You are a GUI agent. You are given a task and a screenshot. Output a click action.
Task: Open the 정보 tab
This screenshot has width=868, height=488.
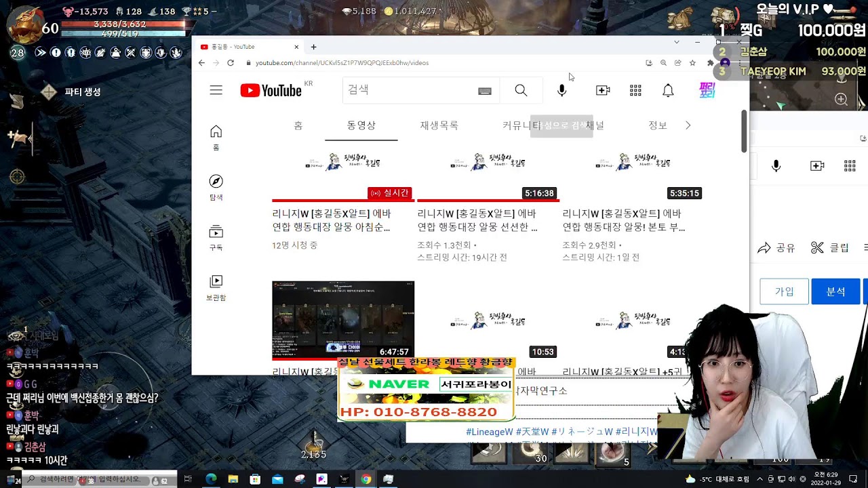pos(658,125)
